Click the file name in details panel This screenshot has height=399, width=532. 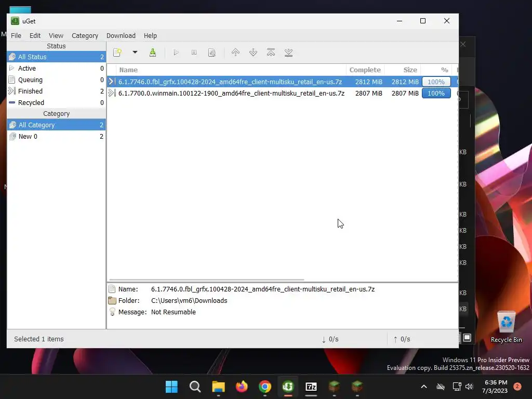tap(262, 289)
